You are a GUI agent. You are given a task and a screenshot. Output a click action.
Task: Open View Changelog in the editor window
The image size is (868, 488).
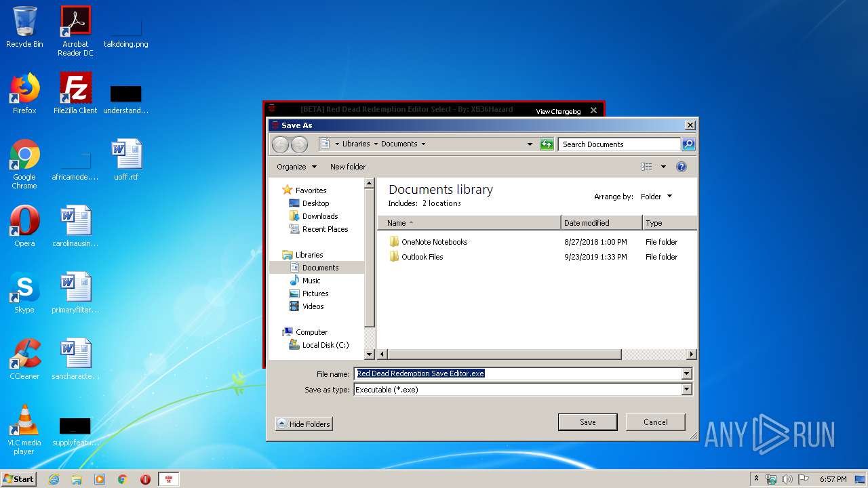coord(558,111)
